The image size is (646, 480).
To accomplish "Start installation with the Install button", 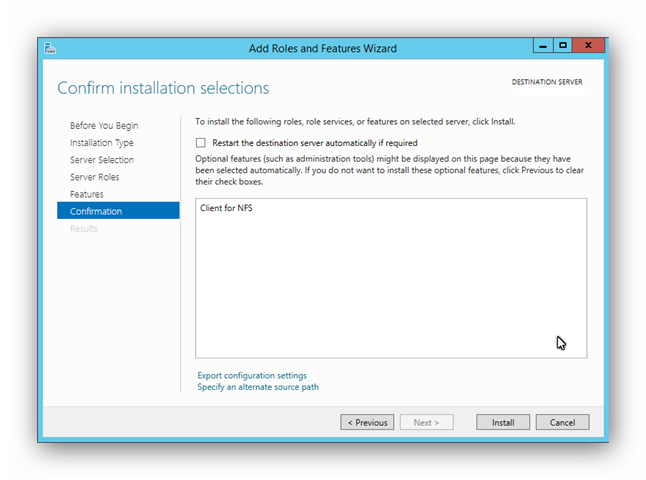I will tap(503, 422).
